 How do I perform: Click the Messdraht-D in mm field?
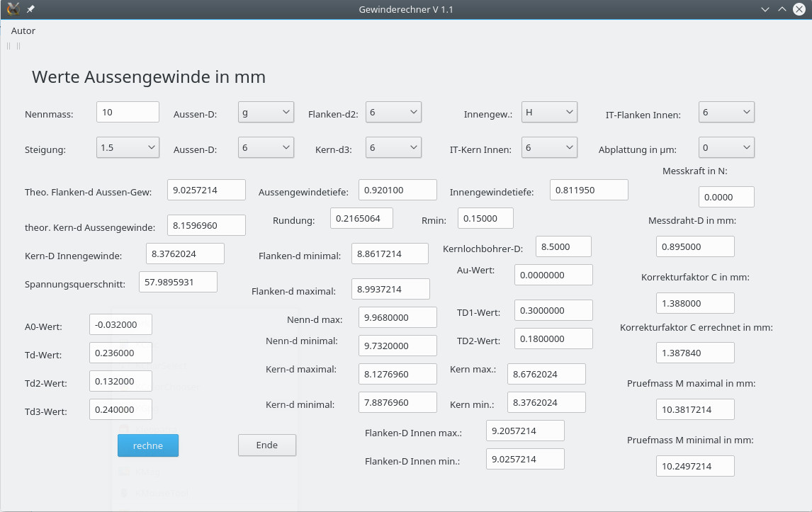pos(695,246)
